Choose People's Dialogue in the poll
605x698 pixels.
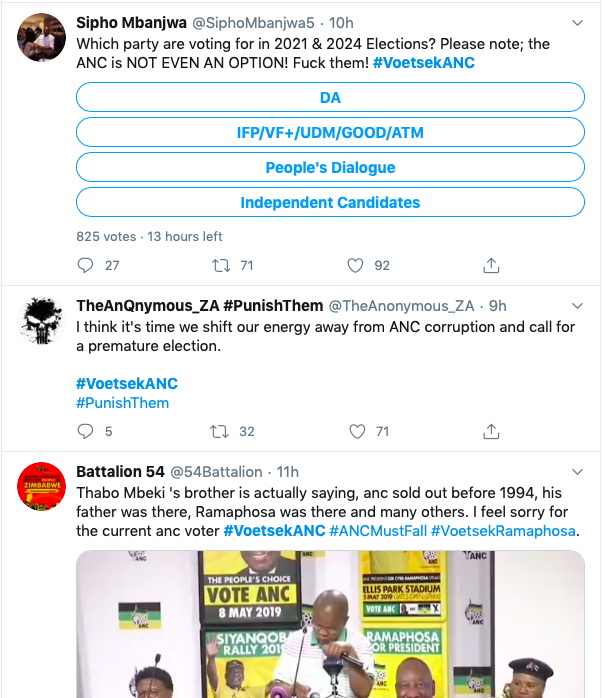(330, 167)
